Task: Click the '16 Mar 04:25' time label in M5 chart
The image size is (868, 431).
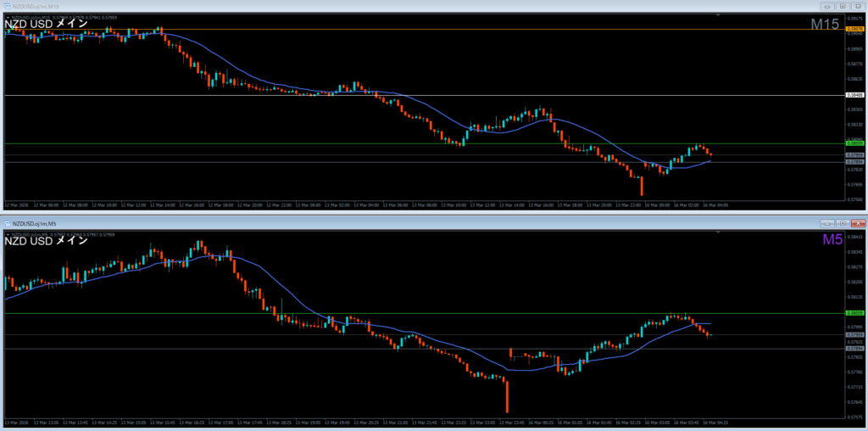Action: [715, 423]
